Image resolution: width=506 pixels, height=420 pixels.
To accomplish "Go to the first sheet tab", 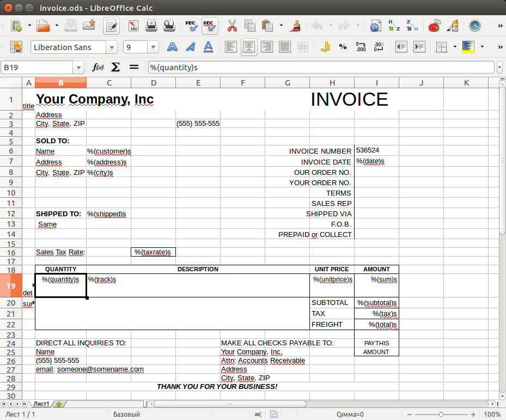I will (4, 404).
